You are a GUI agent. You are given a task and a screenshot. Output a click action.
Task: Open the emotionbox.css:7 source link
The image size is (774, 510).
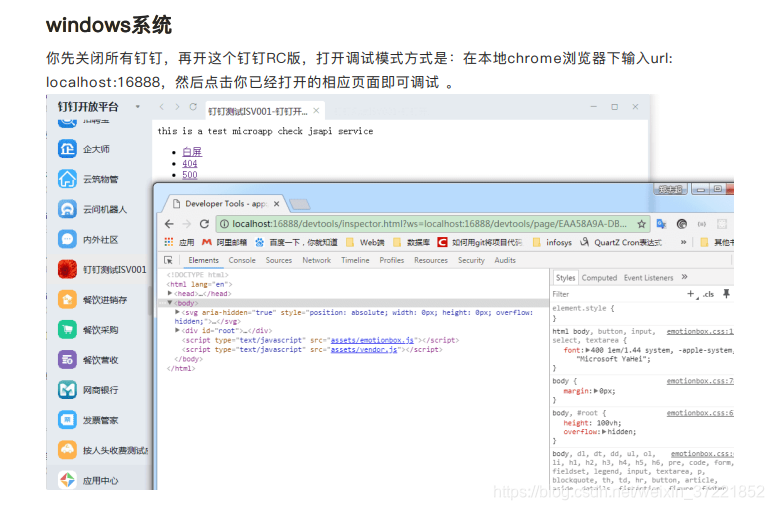699,381
